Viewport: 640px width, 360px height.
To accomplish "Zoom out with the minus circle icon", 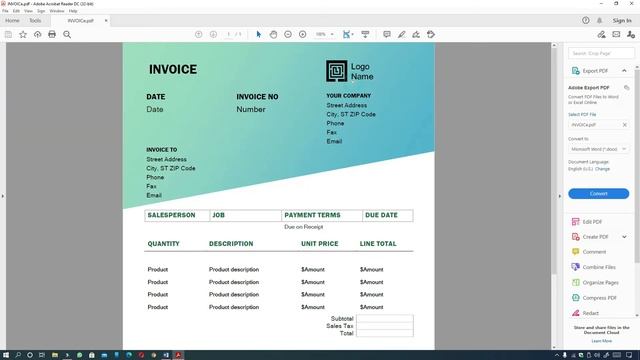I will (x=288, y=35).
